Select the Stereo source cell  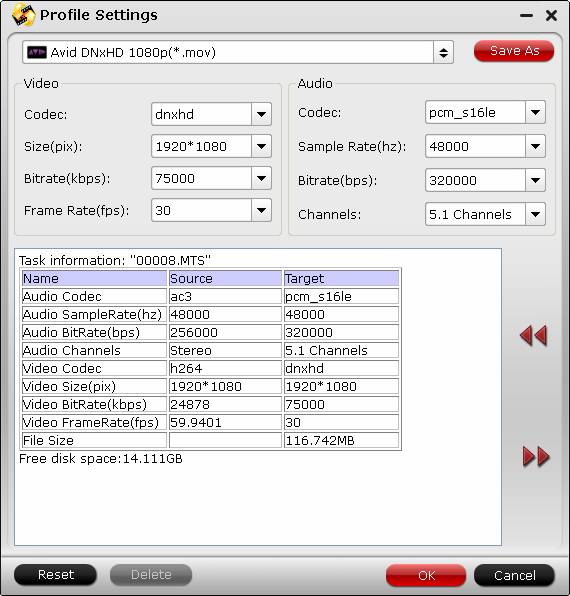[x=225, y=350]
